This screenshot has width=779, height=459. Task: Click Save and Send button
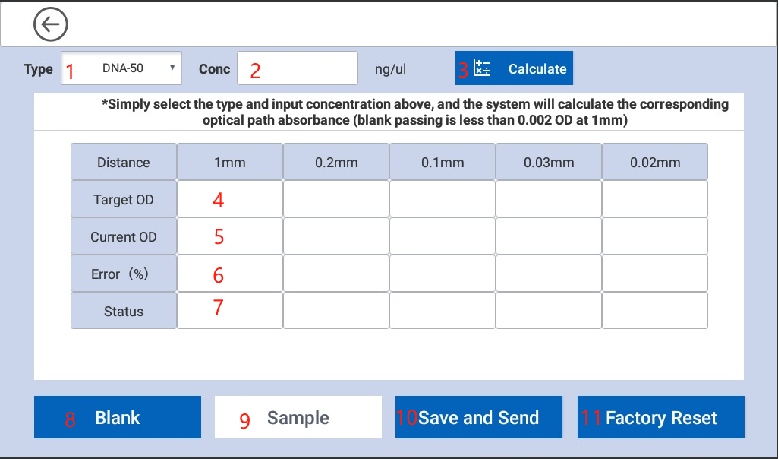point(478,418)
